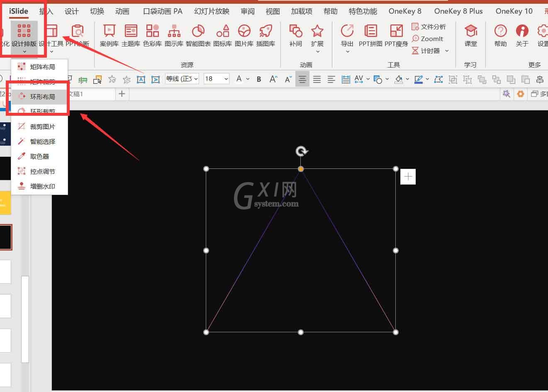Choose 环形布局 circular layout menu item
This screenshot has width=548, height=392.
coord(39,97)
